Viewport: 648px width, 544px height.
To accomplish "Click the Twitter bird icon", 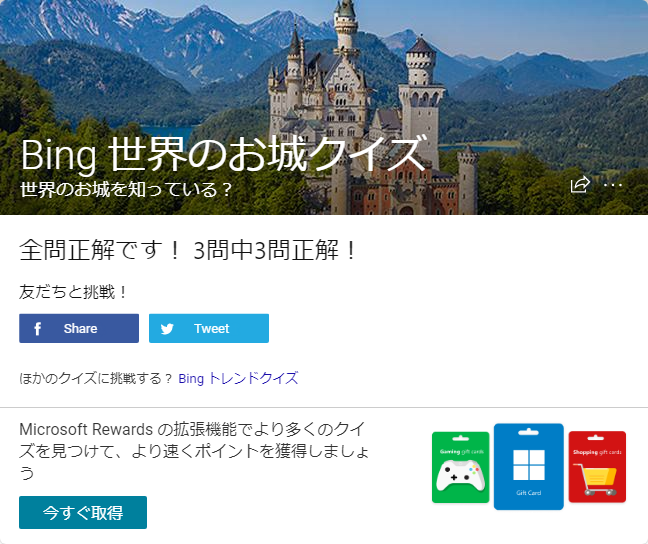I will coord(167,329).
